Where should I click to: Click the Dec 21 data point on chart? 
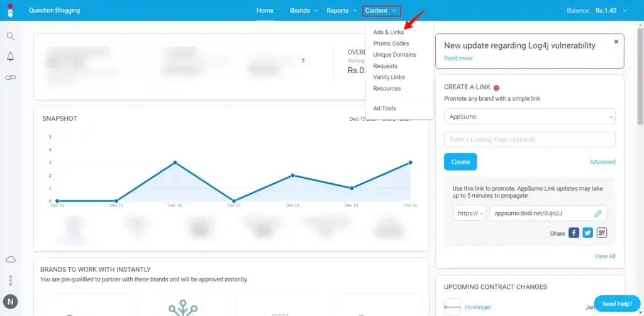(x=410, y=163)
